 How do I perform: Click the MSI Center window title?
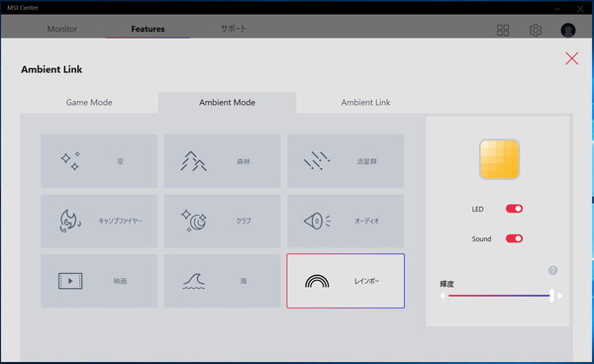click(x=23, y=7)
